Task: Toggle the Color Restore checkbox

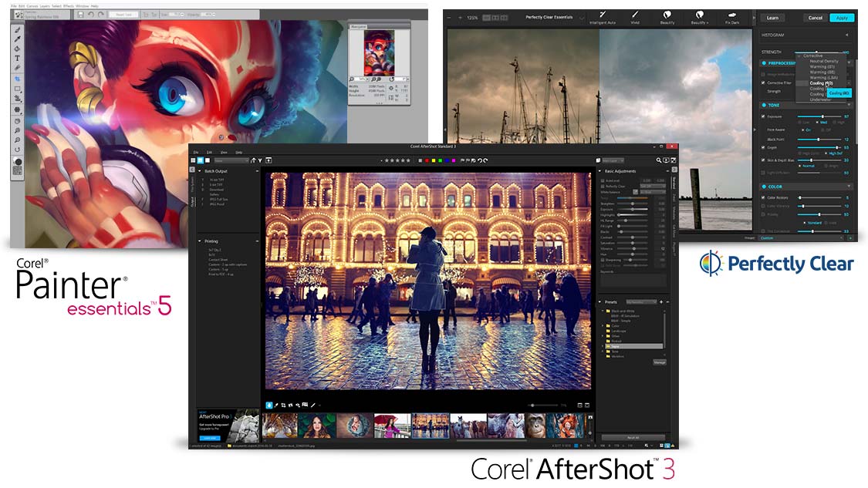Action: (x=763, y=197)
